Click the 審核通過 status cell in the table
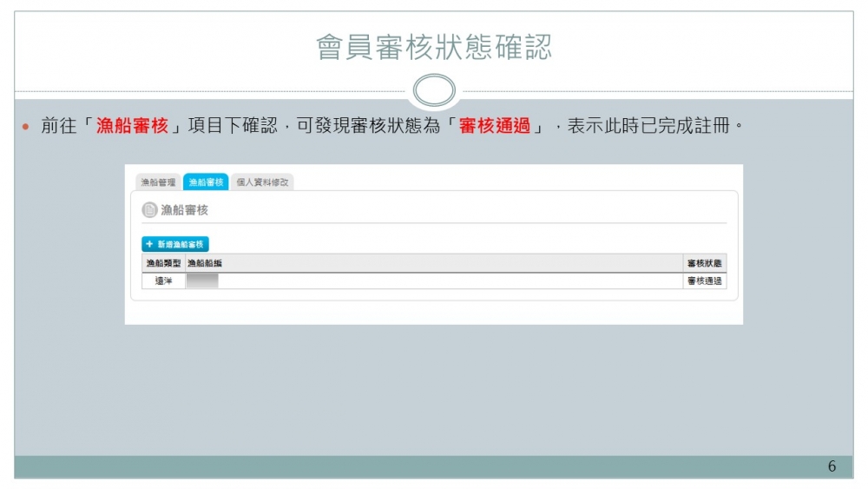This screenshot has height=489, width=868. [704, 281]
